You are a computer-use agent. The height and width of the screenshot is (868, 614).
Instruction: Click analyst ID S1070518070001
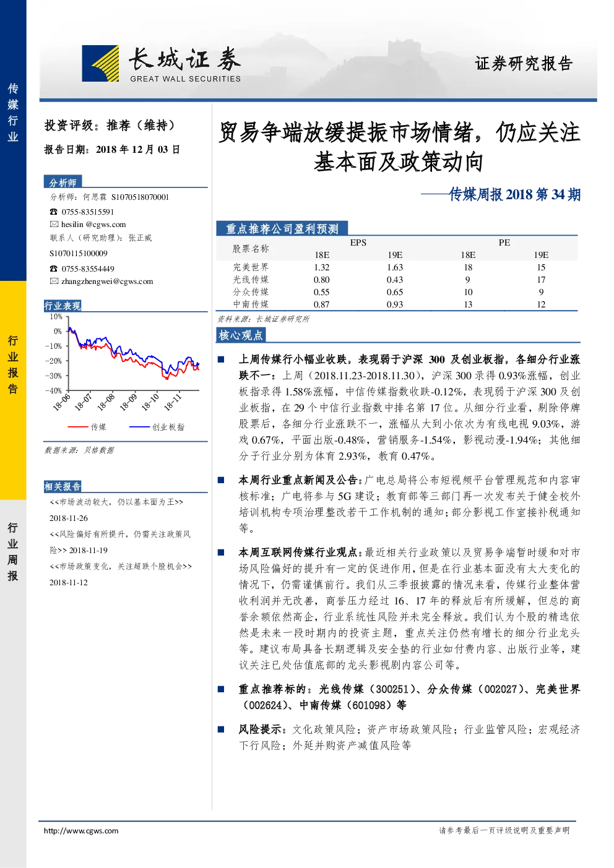(x=140, y=197)
